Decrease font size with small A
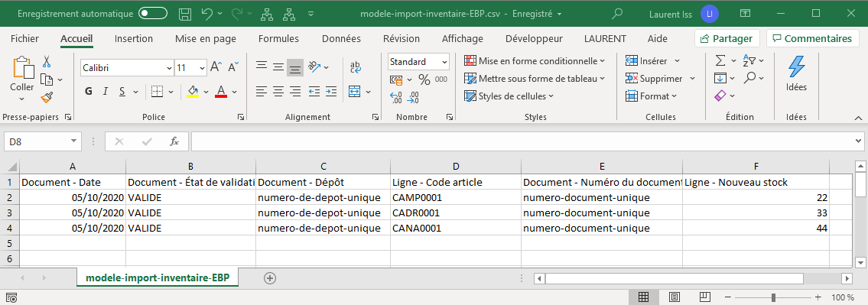This screenshot has height=305, width=868. (x=234, y=67)
